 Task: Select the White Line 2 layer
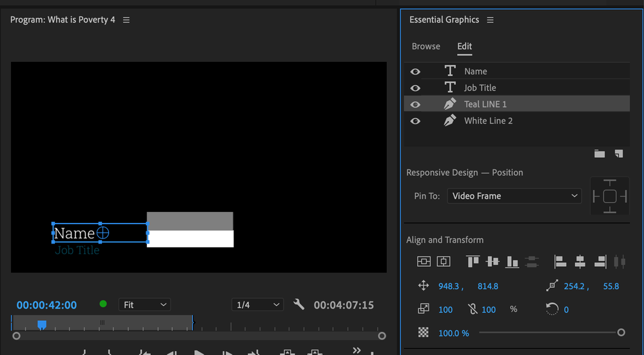tap(516, 120)
